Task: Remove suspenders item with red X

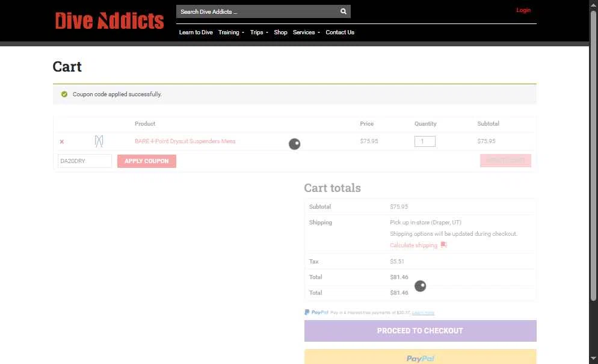Action: pos(62,141)
